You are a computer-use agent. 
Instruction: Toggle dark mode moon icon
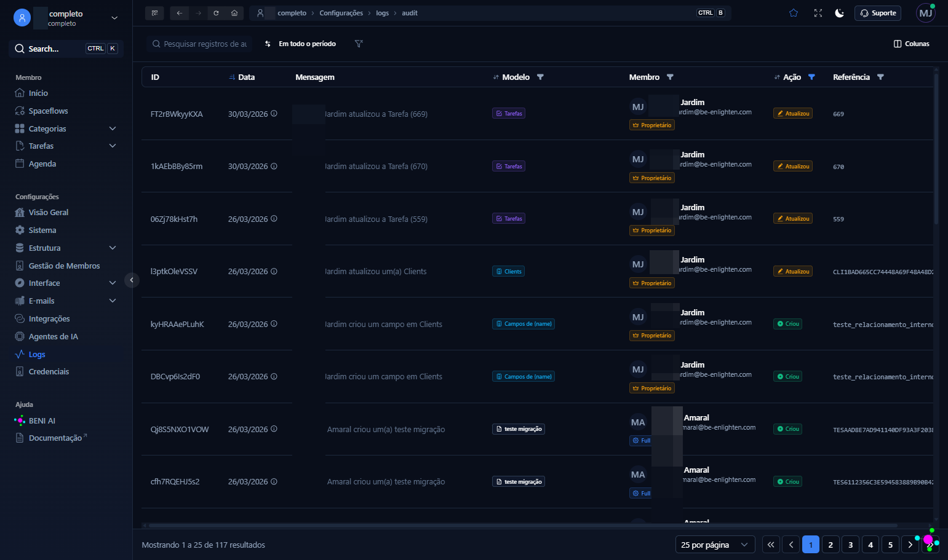click(840, 13)
